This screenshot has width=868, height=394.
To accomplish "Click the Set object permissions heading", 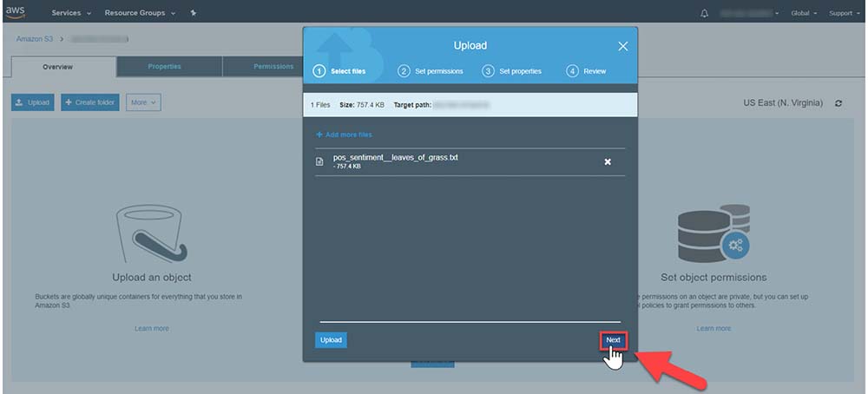I will (713, 278).
